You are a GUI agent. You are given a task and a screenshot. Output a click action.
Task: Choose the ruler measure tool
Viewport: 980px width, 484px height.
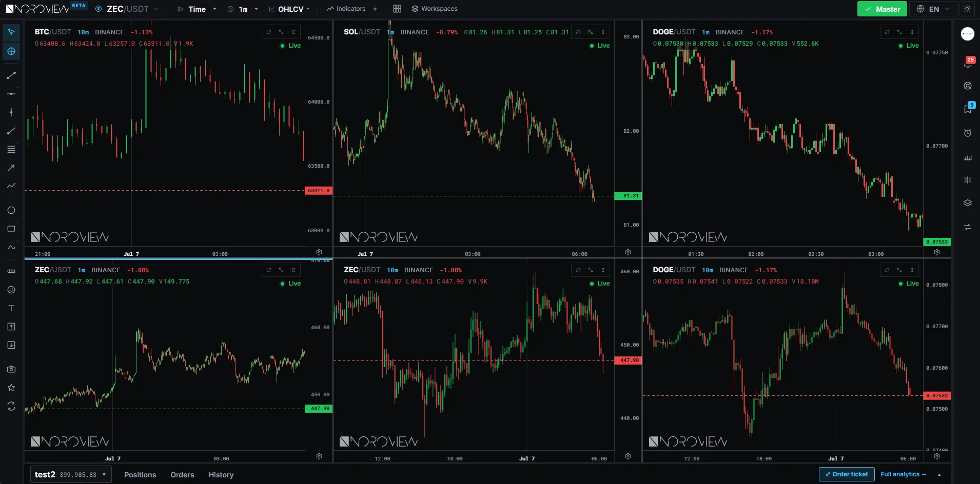tap(11, 271)
